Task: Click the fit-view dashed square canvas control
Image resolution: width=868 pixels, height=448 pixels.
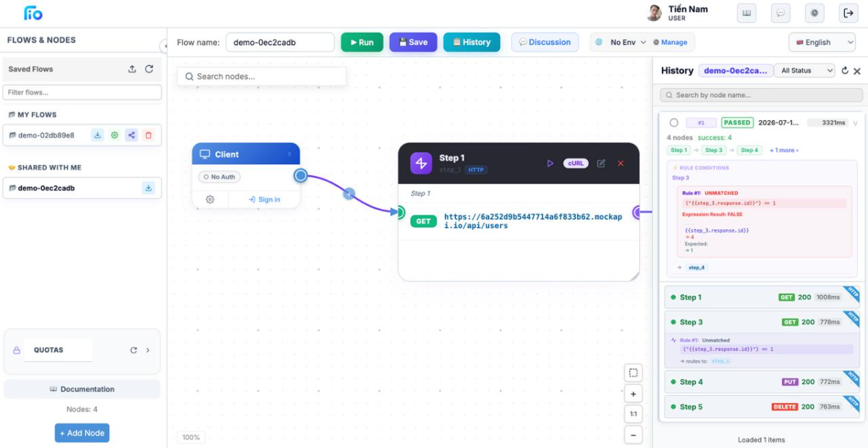Action: pyautogui.click(x=633, y=373)
